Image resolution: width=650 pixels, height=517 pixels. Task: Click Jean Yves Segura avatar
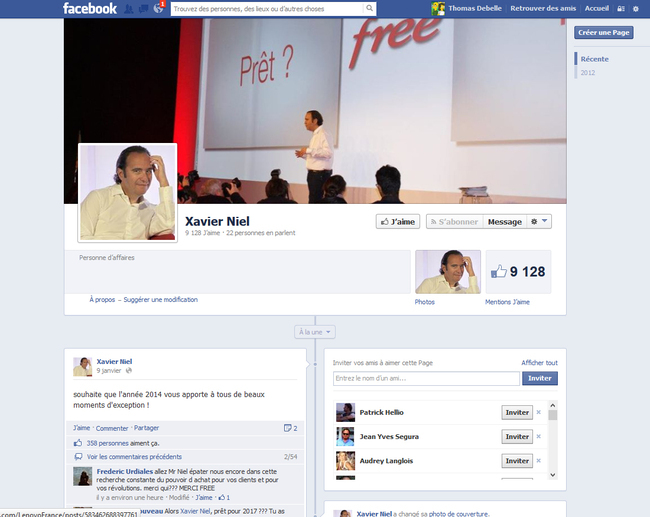(345, 436)
